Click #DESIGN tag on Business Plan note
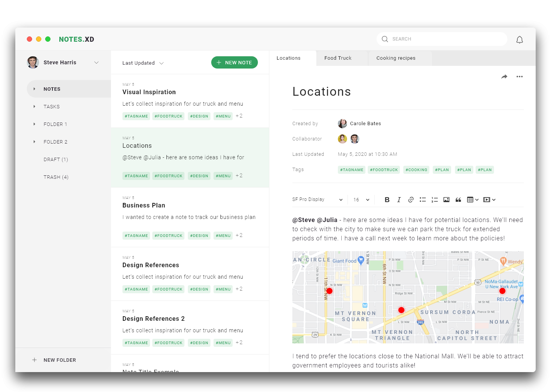 click(199, 235)
